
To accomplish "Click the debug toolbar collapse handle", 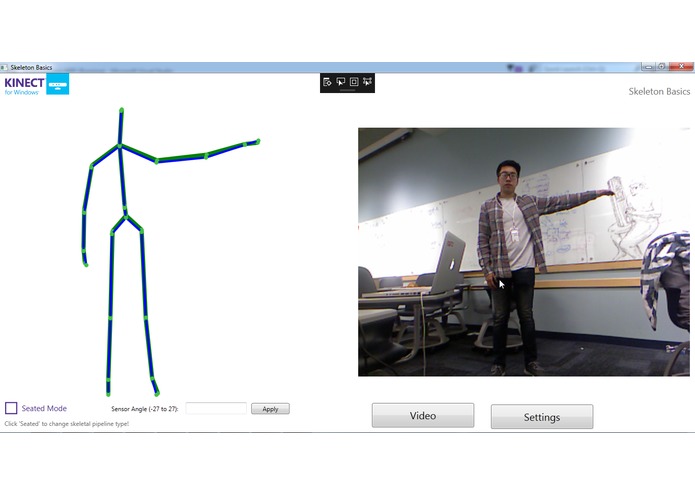I will (348, 90).
